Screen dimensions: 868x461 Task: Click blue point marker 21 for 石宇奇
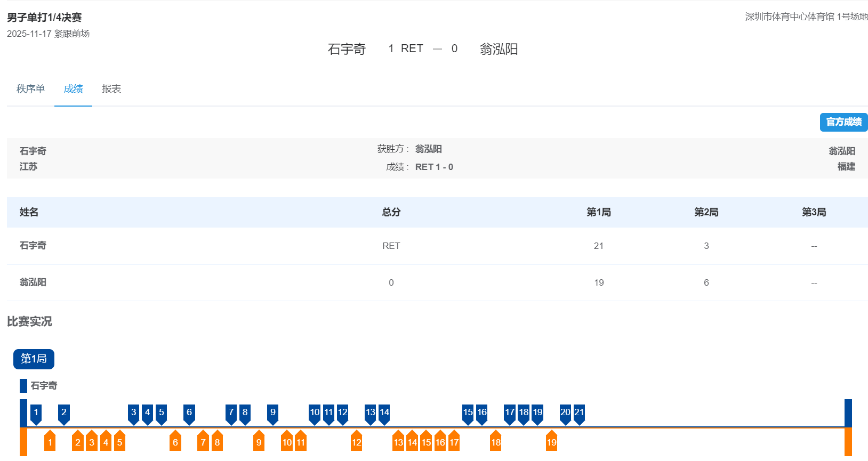[x=579, y=413]
